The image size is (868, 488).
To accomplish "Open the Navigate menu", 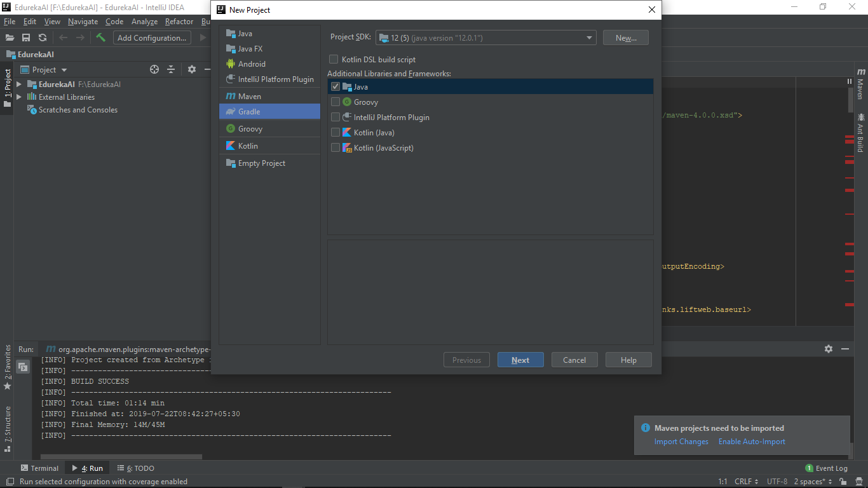I will (x=83, y=22).
